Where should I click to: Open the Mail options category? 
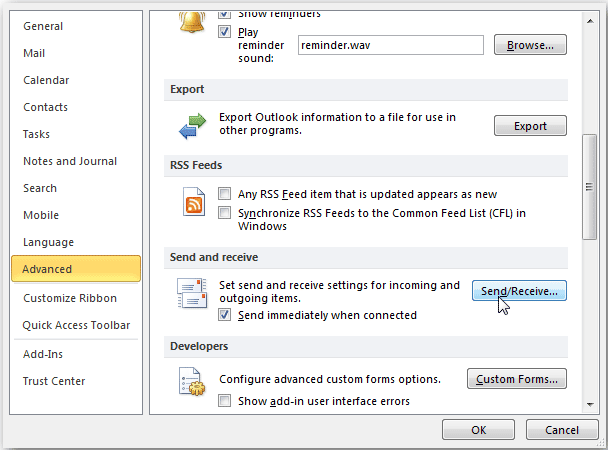pyautogui.click(x=34, y=53)
